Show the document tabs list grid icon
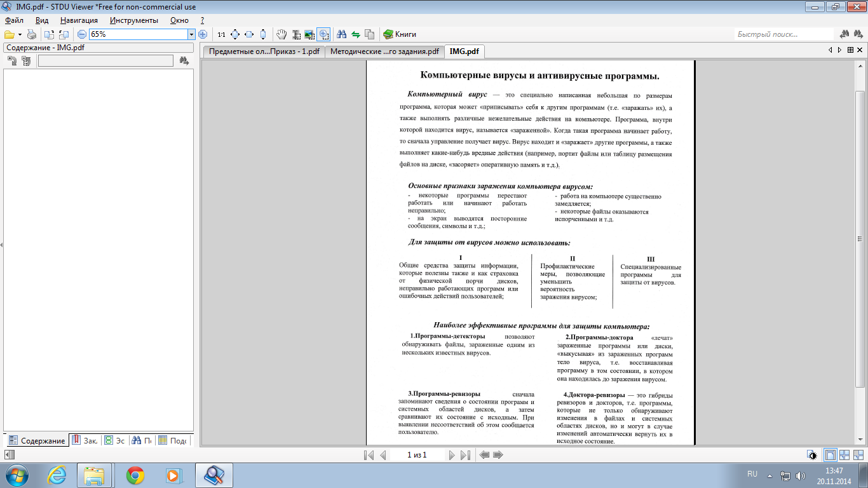 click(x=849, y=50)
